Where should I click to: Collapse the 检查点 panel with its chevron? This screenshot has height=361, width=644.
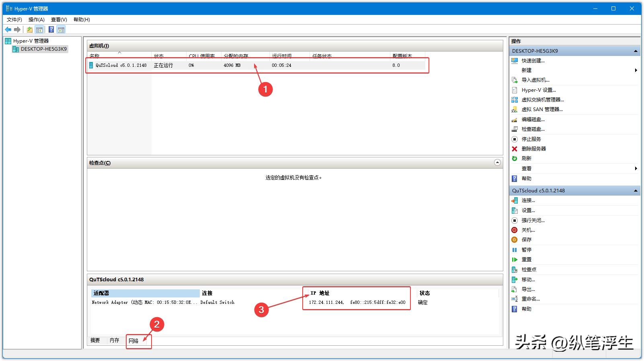pyautogui.click(x=497, y=163)
